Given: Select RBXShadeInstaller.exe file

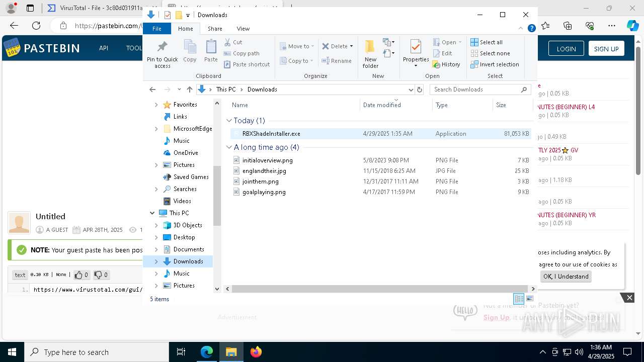Looking at the screenshot, I should [x=380, y=134].
